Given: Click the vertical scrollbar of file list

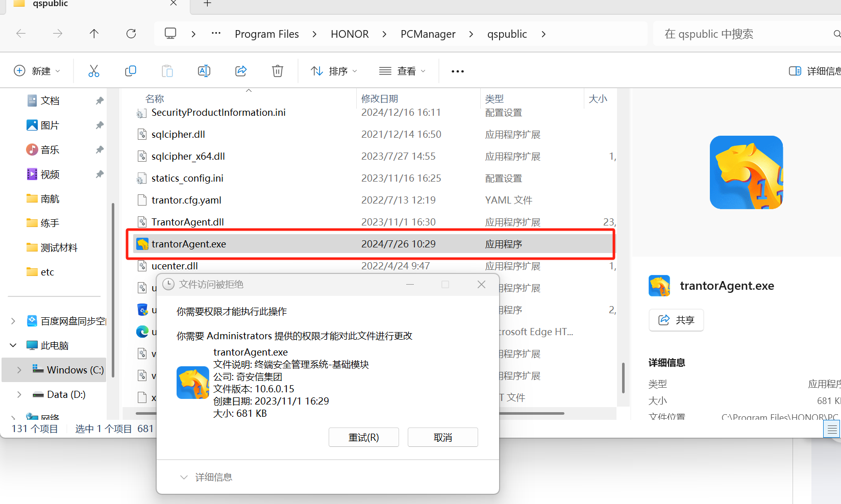Looking at the screenshot, I should pos(623,377).
